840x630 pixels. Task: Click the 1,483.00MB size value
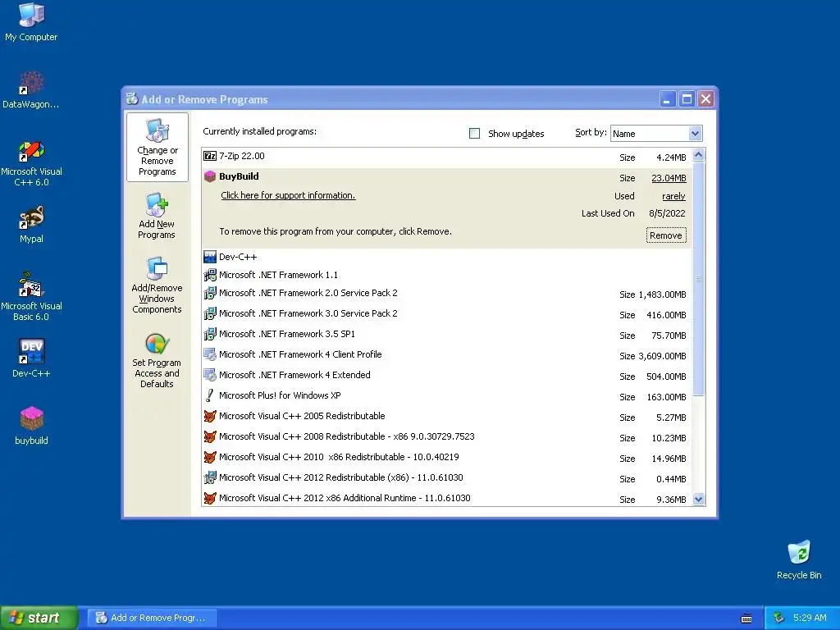[x=662, y=294]
